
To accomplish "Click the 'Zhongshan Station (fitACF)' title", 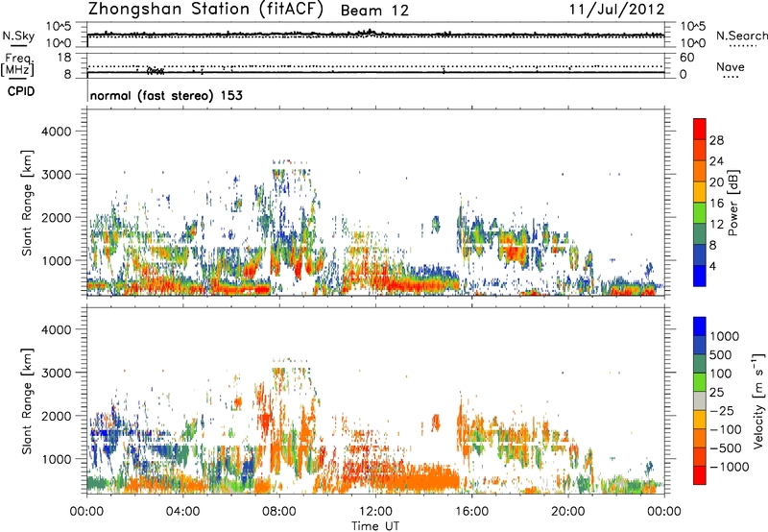I will click(205, 10).
